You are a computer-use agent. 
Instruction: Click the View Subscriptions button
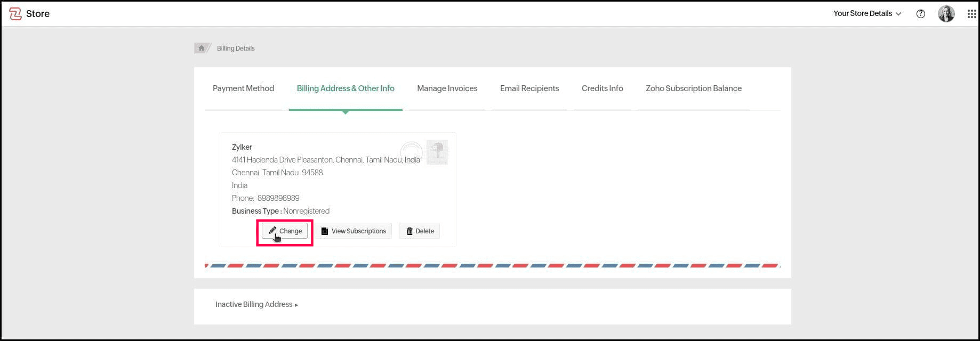pyautogui.click(x=353, y=231)
